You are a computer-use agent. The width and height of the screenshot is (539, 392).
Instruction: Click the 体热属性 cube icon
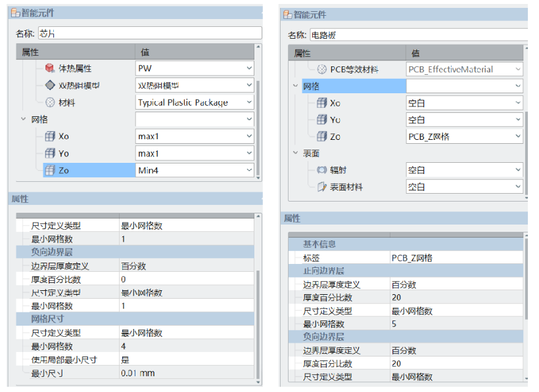[x=50, y=68]
